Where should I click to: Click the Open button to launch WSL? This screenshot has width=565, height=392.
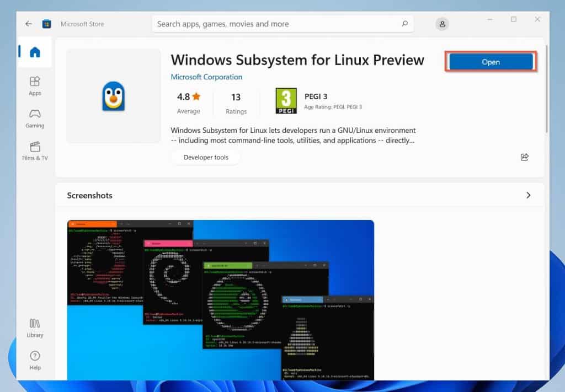[x=491, y=62]
